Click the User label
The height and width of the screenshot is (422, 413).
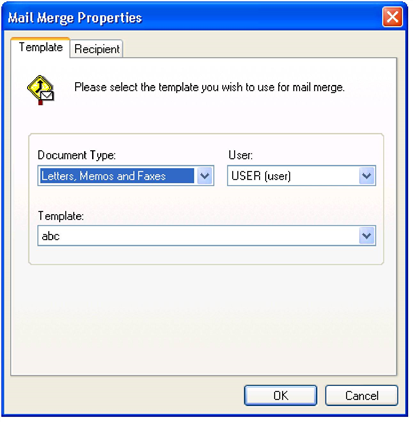(240, 155)
